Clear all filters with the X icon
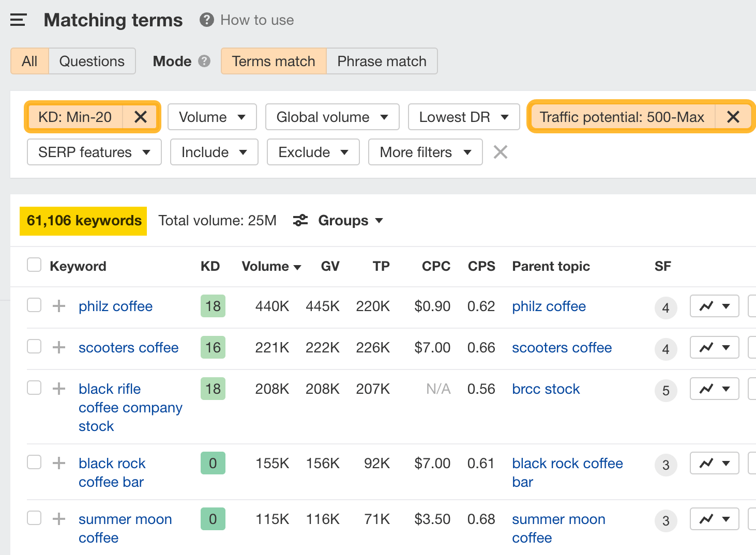 [500, 152]
